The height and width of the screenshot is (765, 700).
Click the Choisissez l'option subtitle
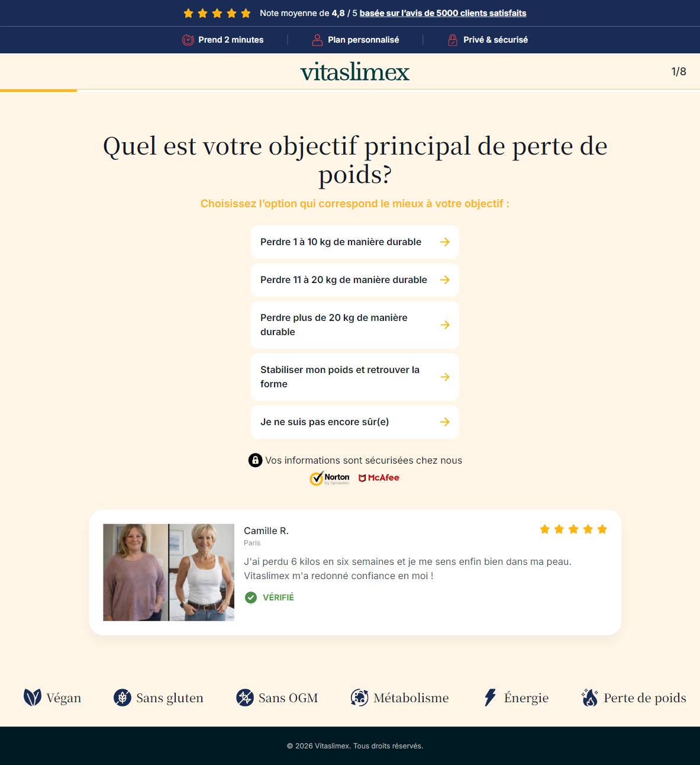(355, 204)
